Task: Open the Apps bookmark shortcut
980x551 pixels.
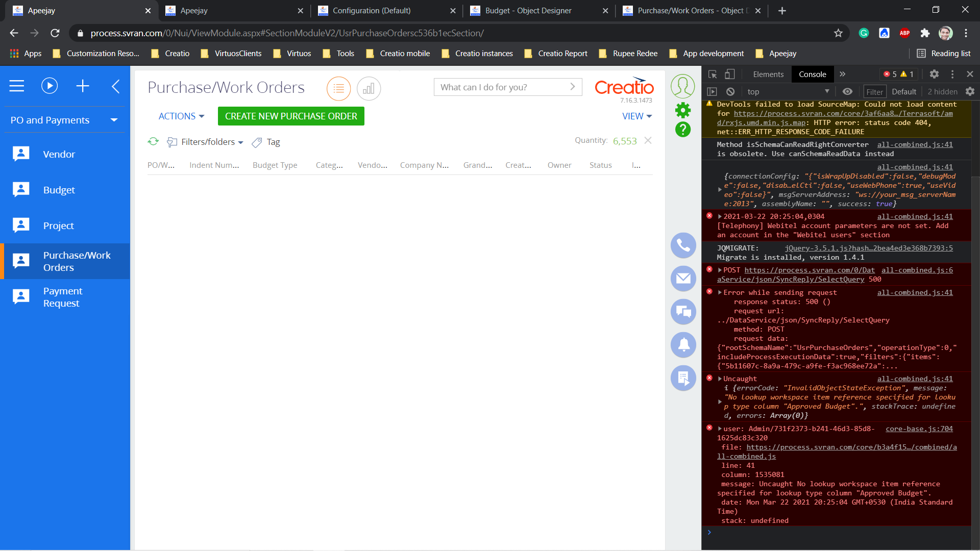Action: 26,54
